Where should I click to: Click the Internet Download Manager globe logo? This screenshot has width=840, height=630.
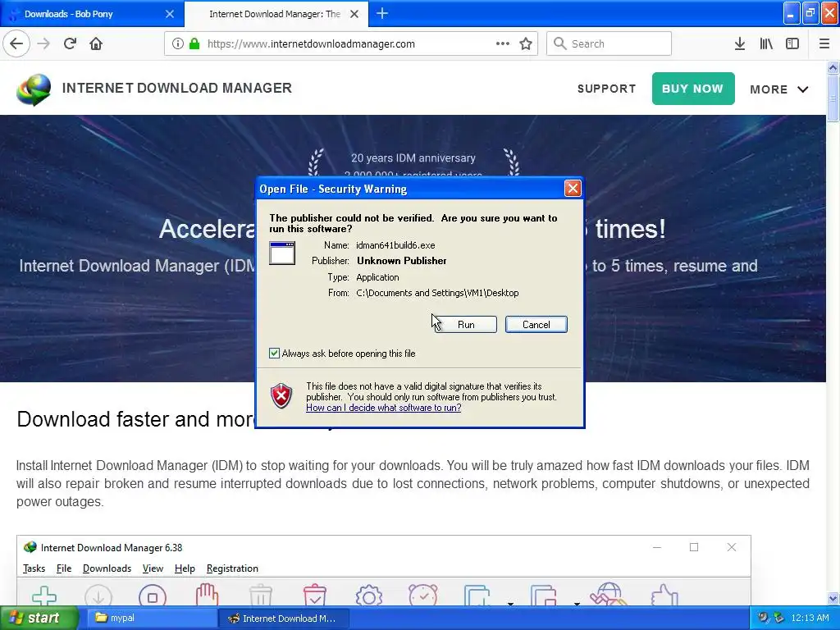pyautogui.click(x=34, y=89)
